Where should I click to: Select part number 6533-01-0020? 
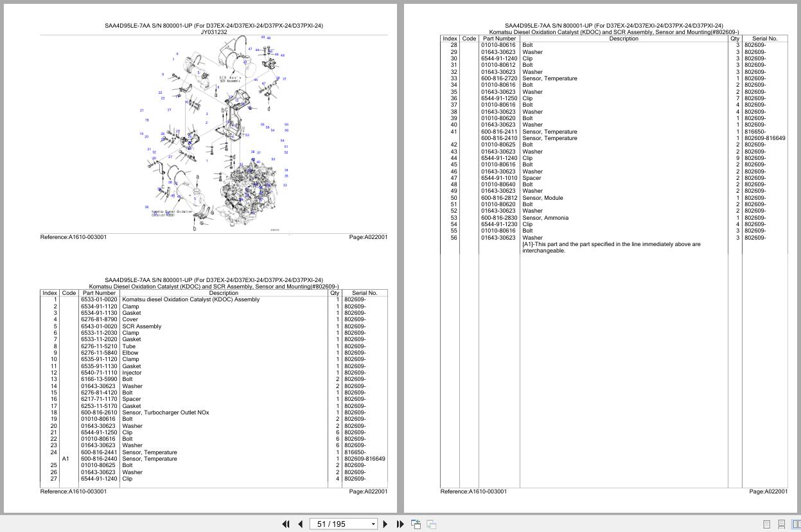(x=99, y=299)
